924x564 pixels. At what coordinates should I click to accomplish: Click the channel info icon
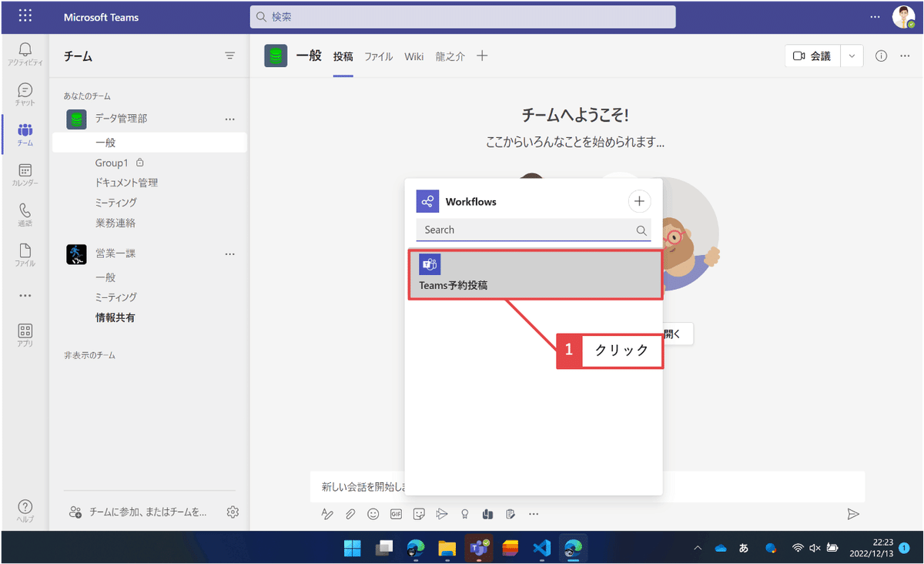pyautogui.click(x=882, y=56)
